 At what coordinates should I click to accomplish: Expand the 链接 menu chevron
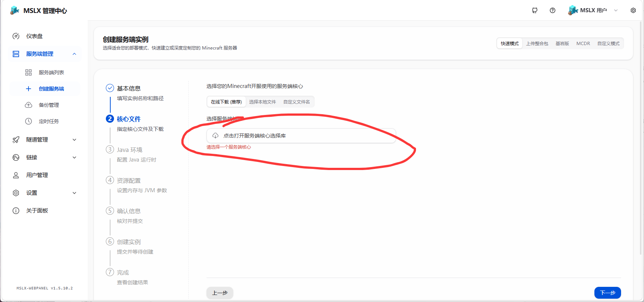pyautogui.click(x=74, y=157)
